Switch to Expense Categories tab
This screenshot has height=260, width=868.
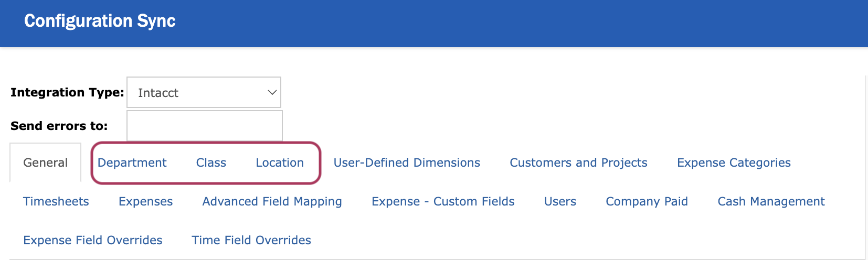coord(734,163)
